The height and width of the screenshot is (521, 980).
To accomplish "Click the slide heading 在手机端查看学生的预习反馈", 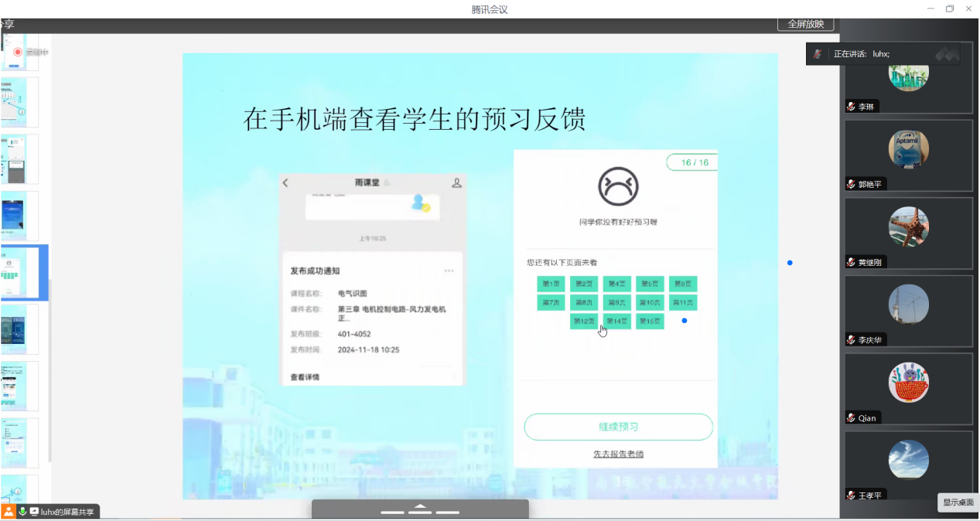I will (414, 118).
